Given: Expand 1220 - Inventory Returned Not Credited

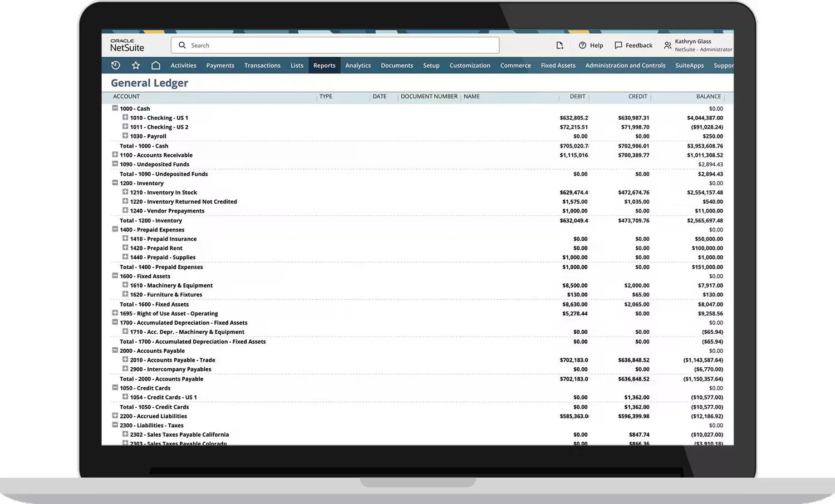Looking at the screenshot, I should (x=125, y=201).
